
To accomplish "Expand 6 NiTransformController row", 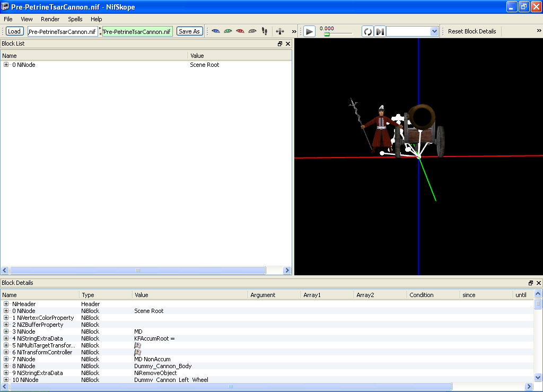I will tap(6, 352).
